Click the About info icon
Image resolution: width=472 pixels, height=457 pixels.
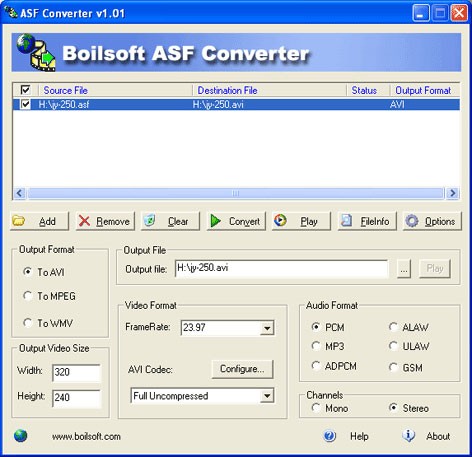point(408,435)
